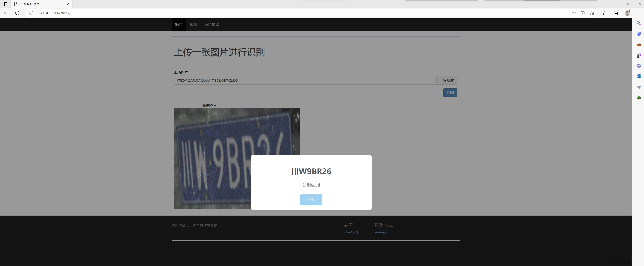This screenshot has height=266, width=644.
Task: Open the sidebar green tree icon
Action: click(x=639, y=98)
